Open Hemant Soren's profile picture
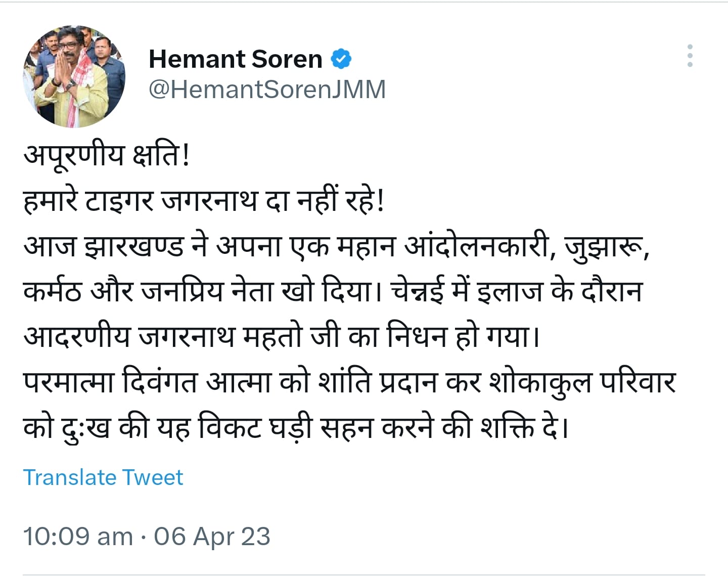728x577 pixels. [x=74, y=76]
